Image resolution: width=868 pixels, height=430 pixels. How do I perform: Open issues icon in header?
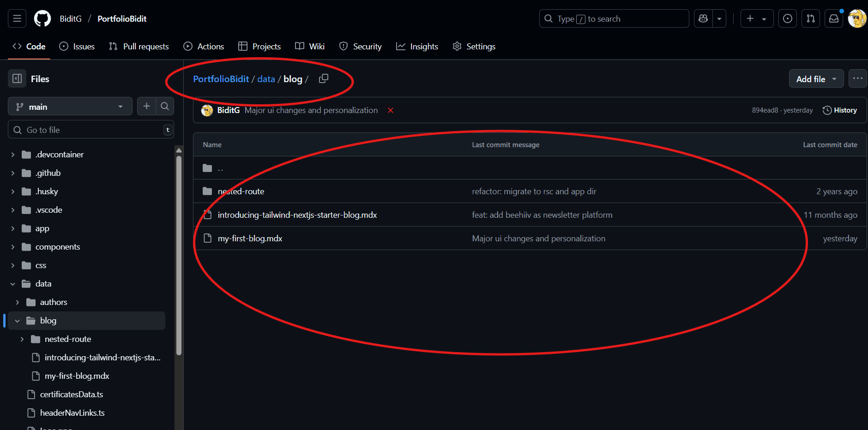[788, 18]
